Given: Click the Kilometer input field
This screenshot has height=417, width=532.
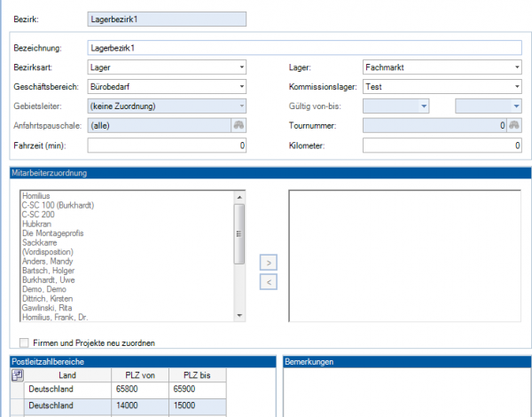Looking at the screenshot, I should click(x=442, y=146).
